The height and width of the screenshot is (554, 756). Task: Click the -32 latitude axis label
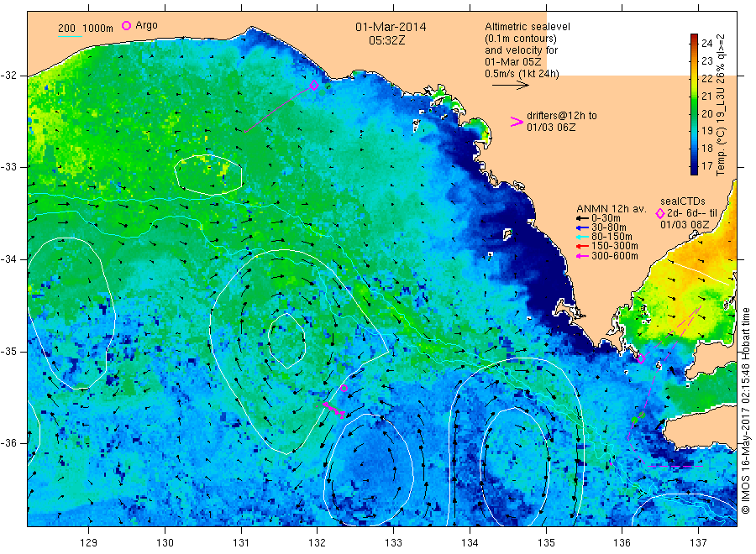pos(8,76)
